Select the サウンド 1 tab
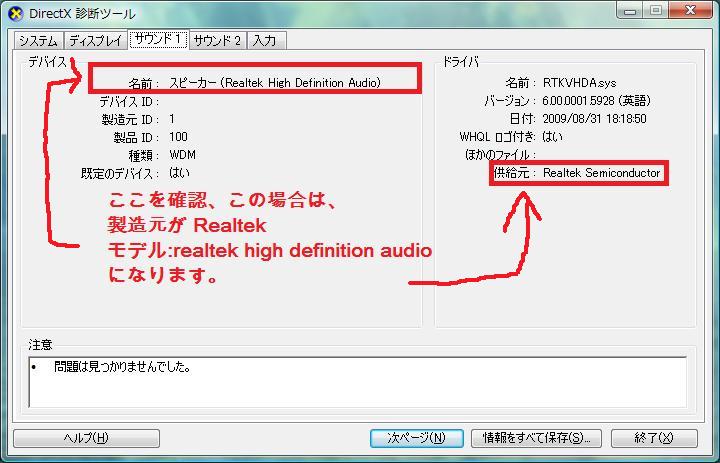 tap(158, 40)
